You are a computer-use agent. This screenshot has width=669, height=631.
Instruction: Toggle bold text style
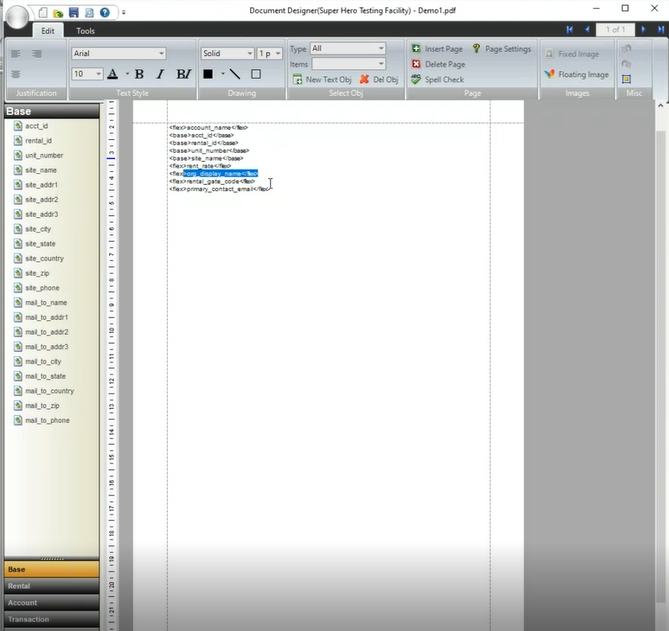click(139, 74)
